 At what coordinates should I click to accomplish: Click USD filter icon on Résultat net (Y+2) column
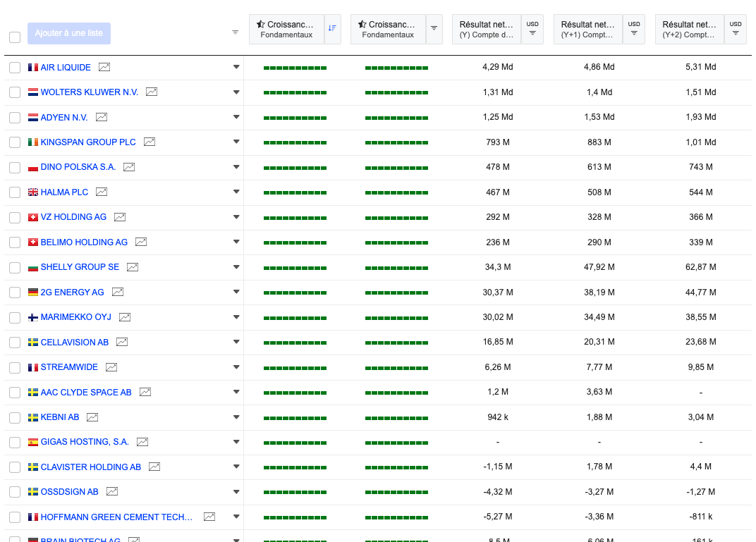tap(736, 29)
